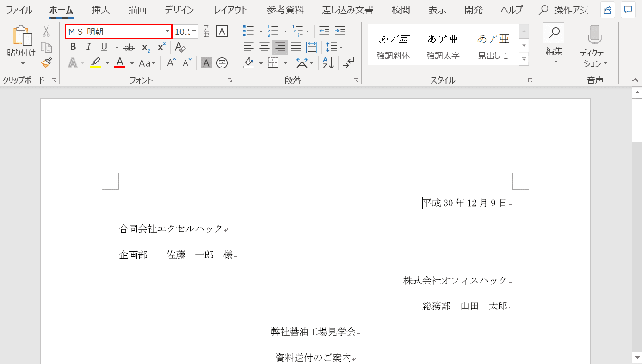This screenshot has width=642, height=364.
Task: Select the Format Painter brush
Action: click(46, 62)
